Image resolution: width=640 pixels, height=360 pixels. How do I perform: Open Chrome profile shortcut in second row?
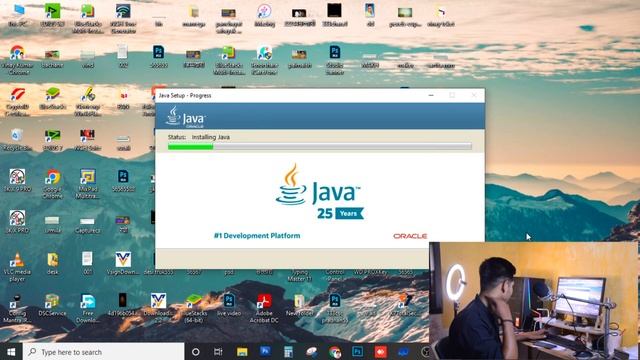click(x=18, y=60)
